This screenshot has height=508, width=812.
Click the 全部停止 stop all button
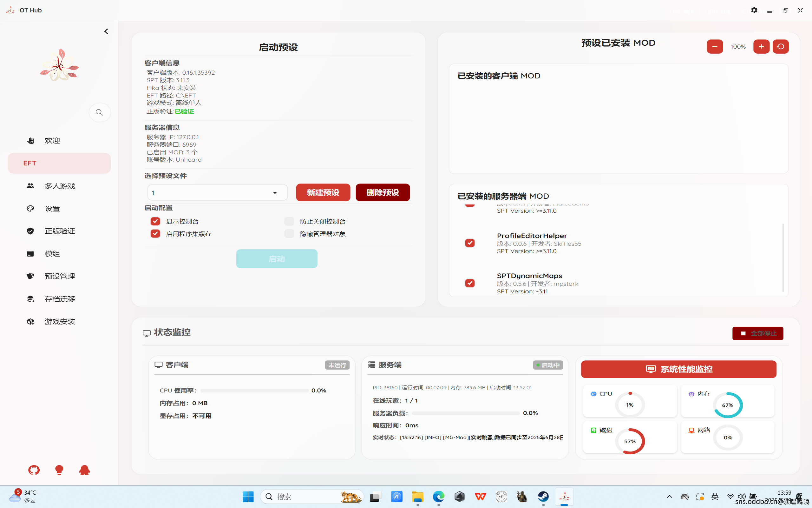[758, 333]
